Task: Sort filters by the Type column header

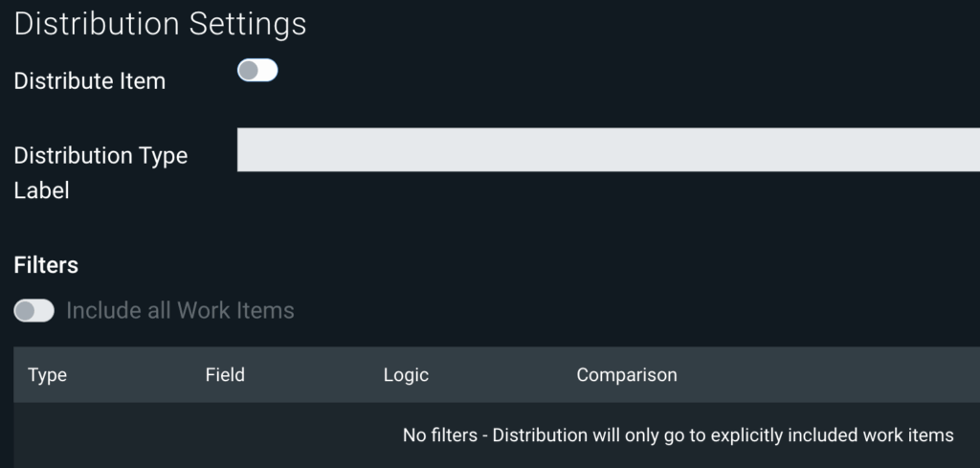Action: (x=48, y=375)
